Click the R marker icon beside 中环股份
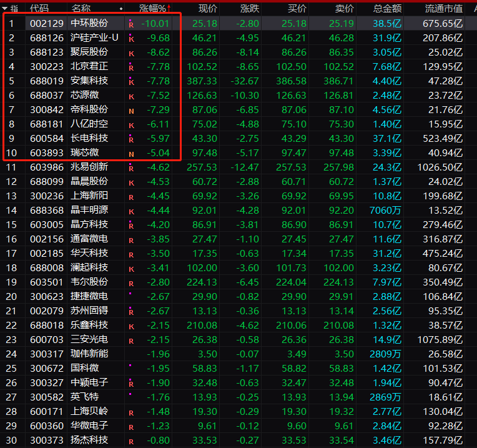Viewport: 477px width, 448px height. coord(132,24)
